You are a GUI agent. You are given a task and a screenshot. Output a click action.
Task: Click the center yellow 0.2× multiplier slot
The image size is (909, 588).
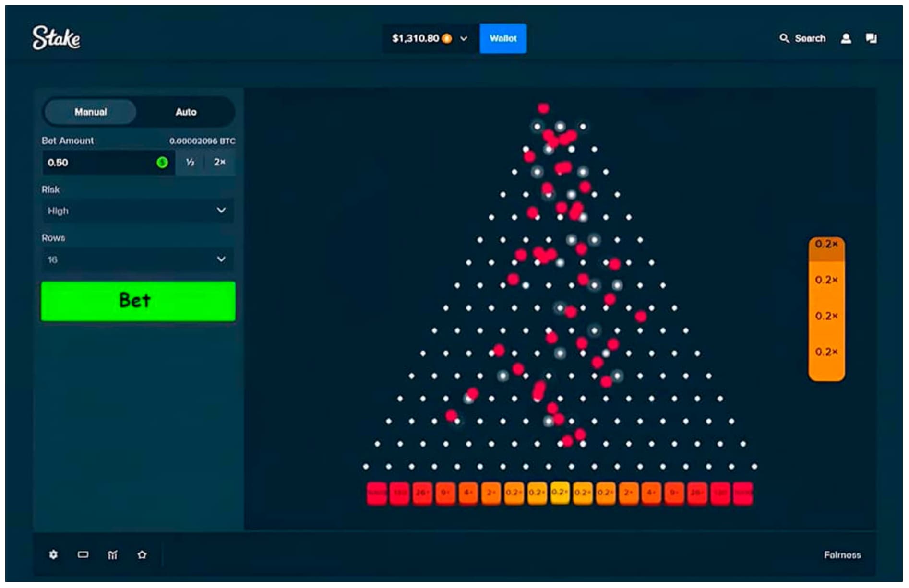[560, 493]
